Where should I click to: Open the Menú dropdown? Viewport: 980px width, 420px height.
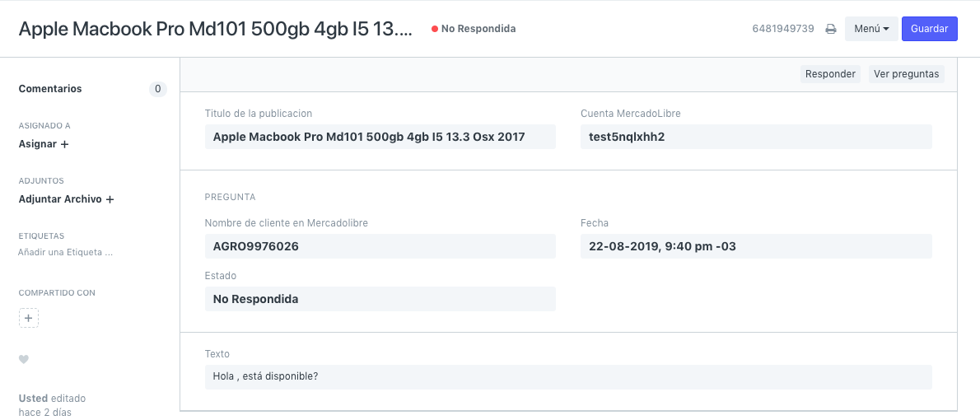point(871,29)
